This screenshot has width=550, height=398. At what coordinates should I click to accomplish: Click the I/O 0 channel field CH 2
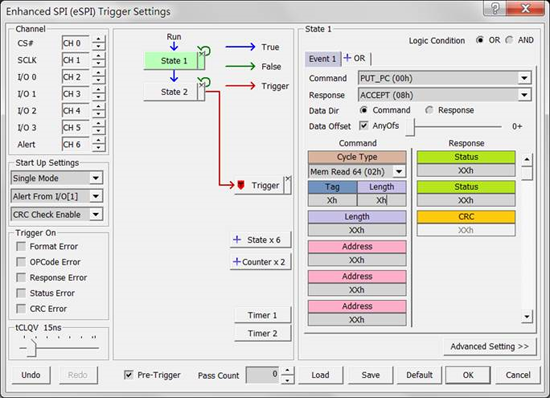[75, 77]
